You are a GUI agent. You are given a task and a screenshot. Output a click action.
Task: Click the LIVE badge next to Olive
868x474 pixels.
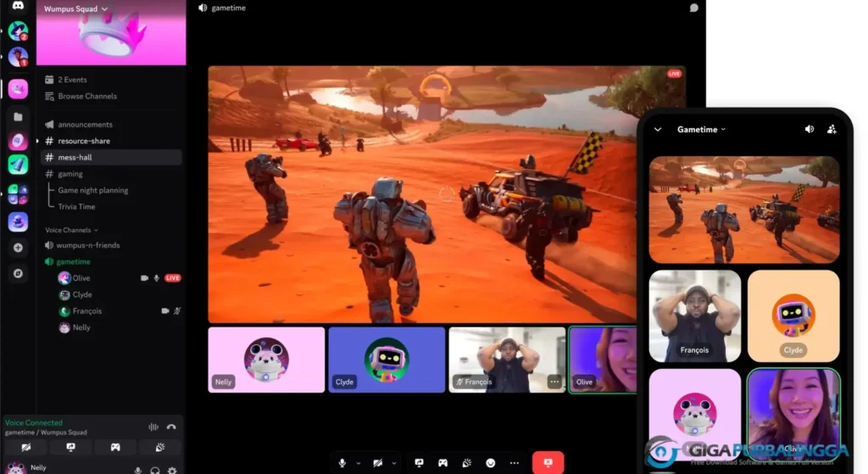tap(173, 278)
